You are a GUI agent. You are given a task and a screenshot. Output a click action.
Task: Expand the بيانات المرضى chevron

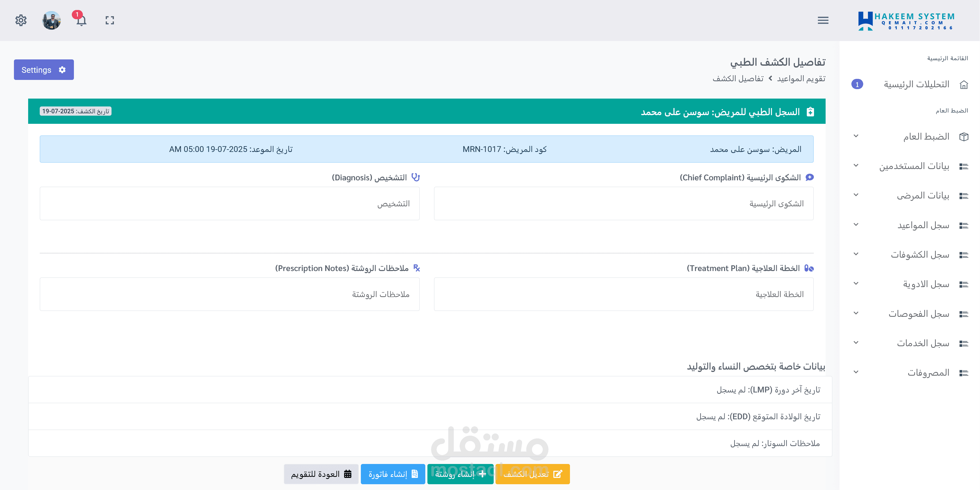(x=856, y=195)
